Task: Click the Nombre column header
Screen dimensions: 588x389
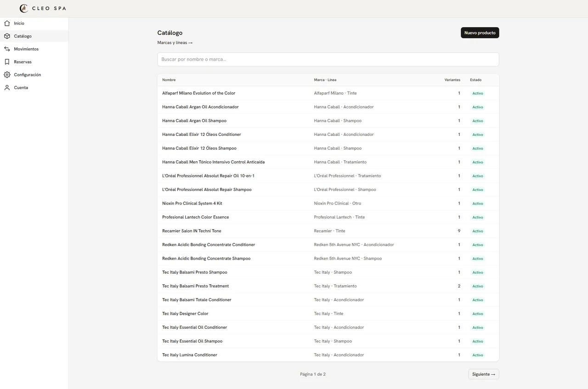Action: click(x=169, y=80)
